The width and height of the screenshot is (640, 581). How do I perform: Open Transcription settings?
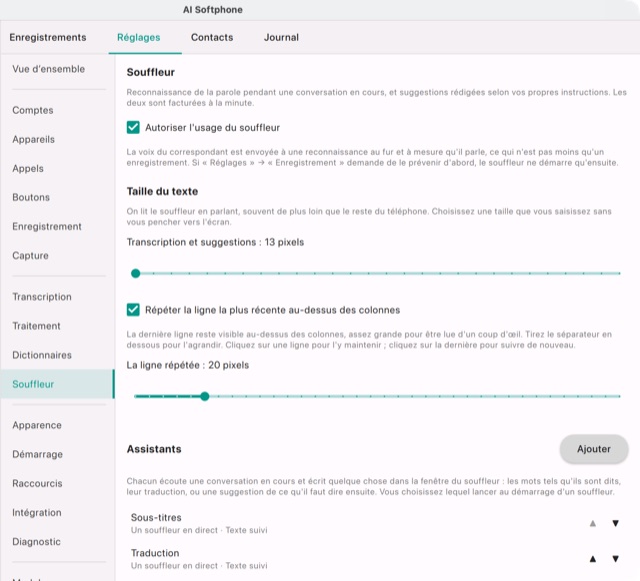click(x=57, y=297)
